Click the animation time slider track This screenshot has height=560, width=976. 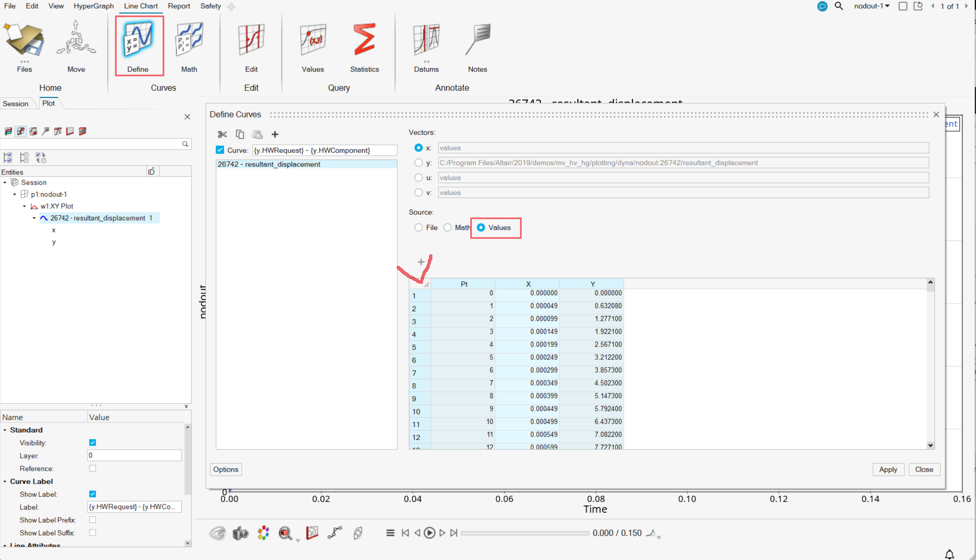(x=525, y=533)
